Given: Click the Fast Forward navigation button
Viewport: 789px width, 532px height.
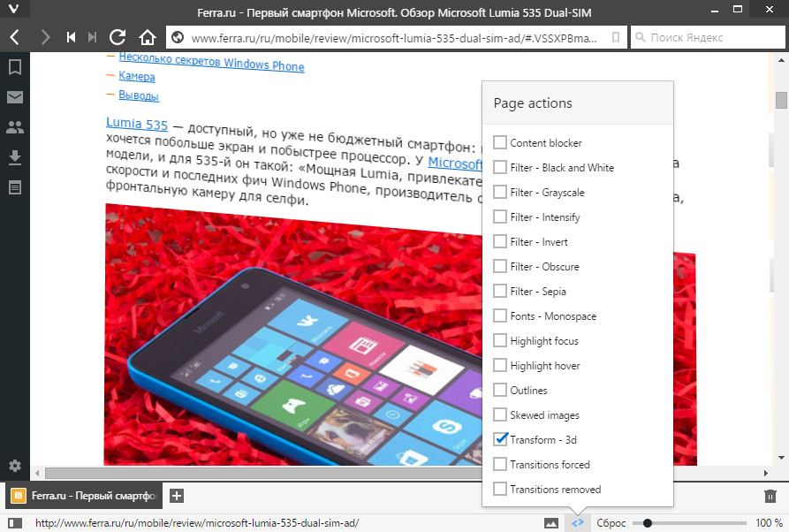Looking at the screenshot, I should (92, 37).
